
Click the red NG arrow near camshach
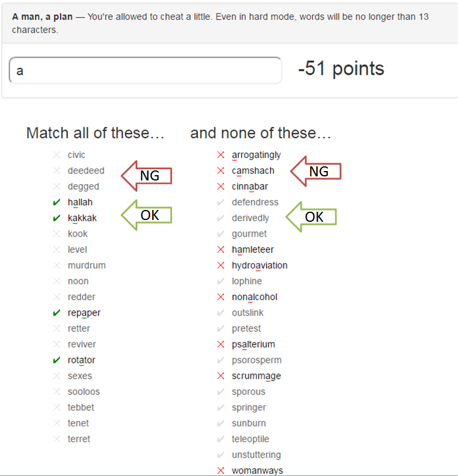[317, 171]
